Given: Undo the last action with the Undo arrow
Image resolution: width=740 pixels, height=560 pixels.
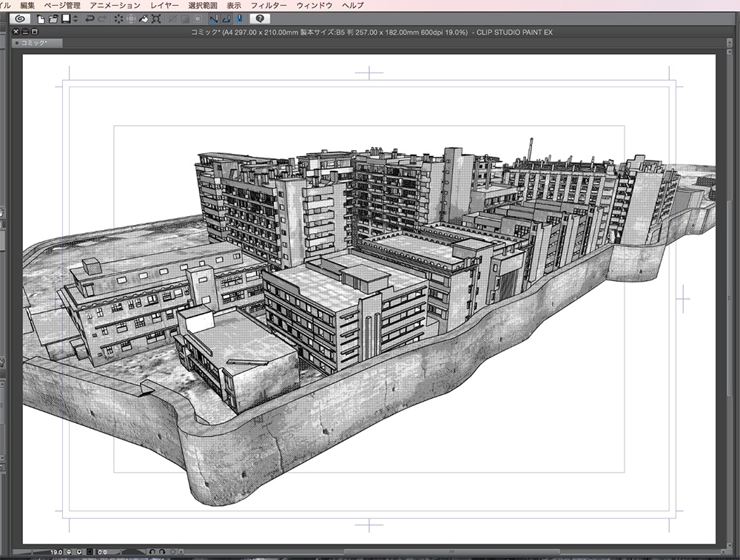Looking at the screenshot, I should coord(89,21).
